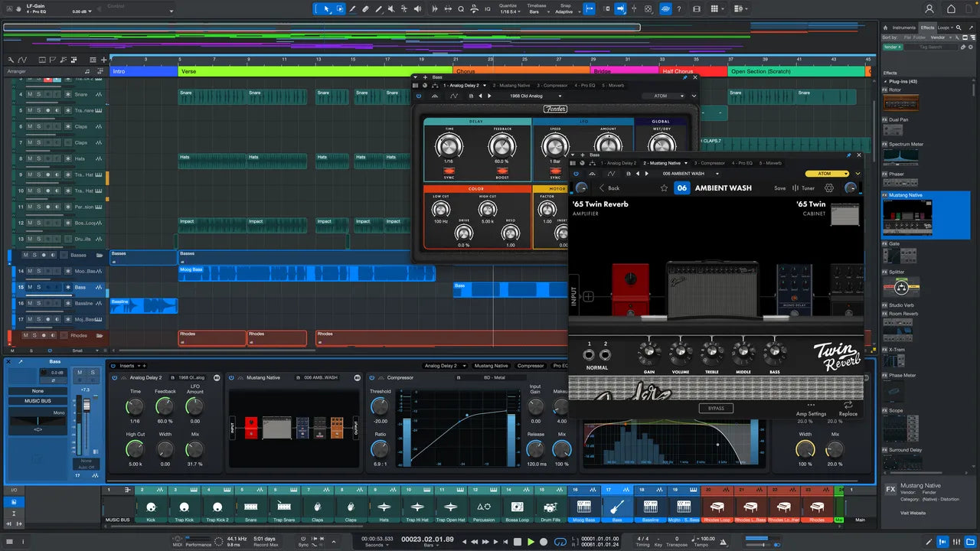This screenshot has height=551, width=980.
Task: Click the Bypass button on Twin Reverb
Action: pyautogui.click(x=717, y=408)
